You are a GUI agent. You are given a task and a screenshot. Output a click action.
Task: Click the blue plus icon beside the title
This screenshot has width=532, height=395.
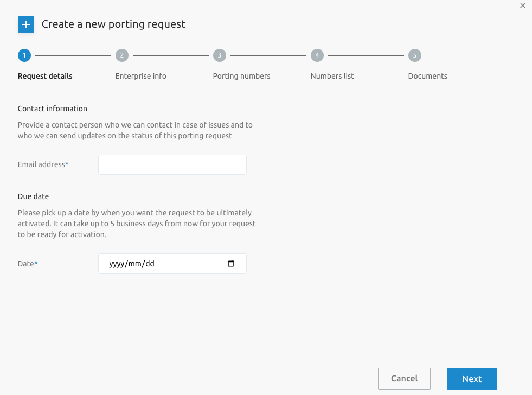tap(26, 24)
